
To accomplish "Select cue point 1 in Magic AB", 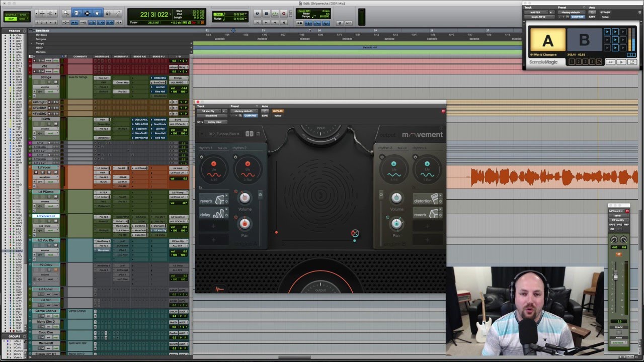I will (572, 62).
